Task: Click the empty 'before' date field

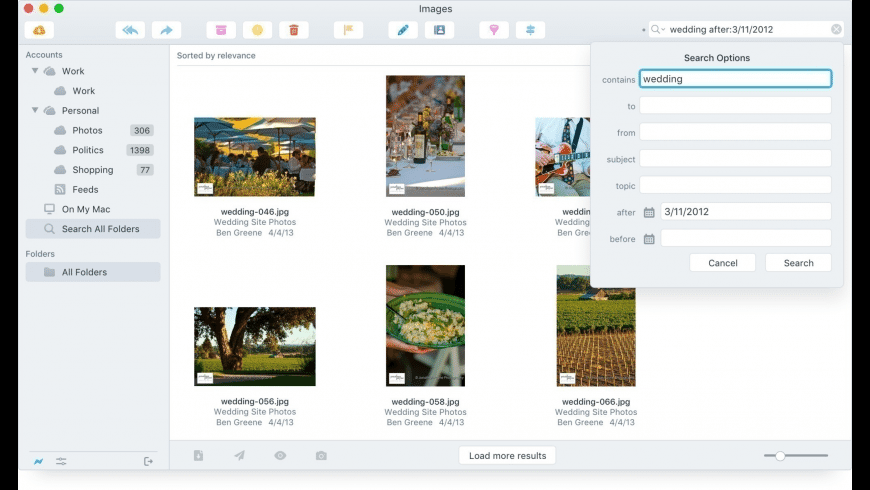Action: pyautogui.click(x=746, y=239)
